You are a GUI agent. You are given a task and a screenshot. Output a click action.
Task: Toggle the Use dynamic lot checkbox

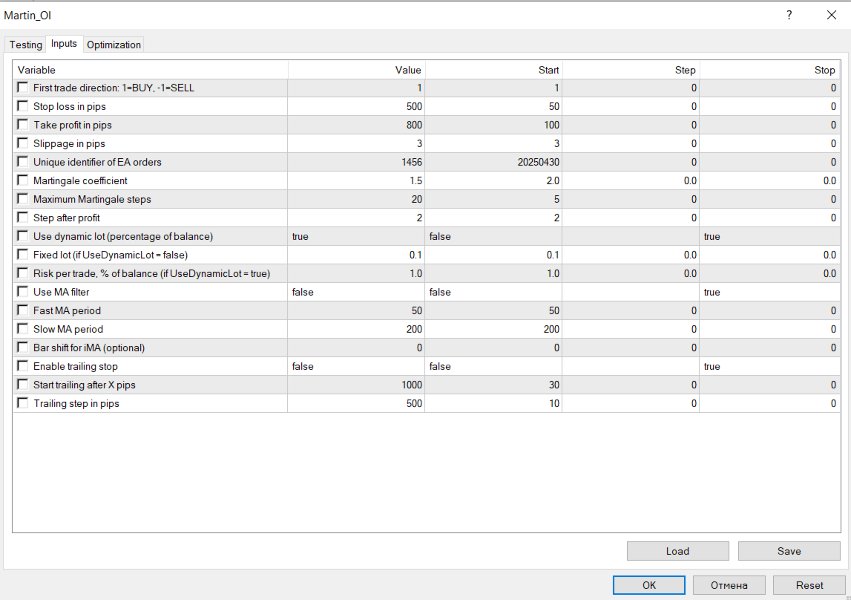(x=22, y=235)
